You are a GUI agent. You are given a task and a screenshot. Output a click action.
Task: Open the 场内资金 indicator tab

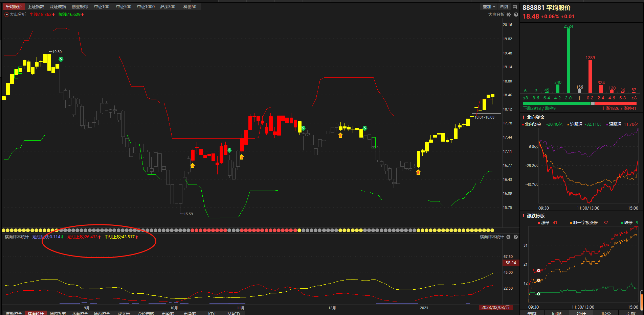102,313
